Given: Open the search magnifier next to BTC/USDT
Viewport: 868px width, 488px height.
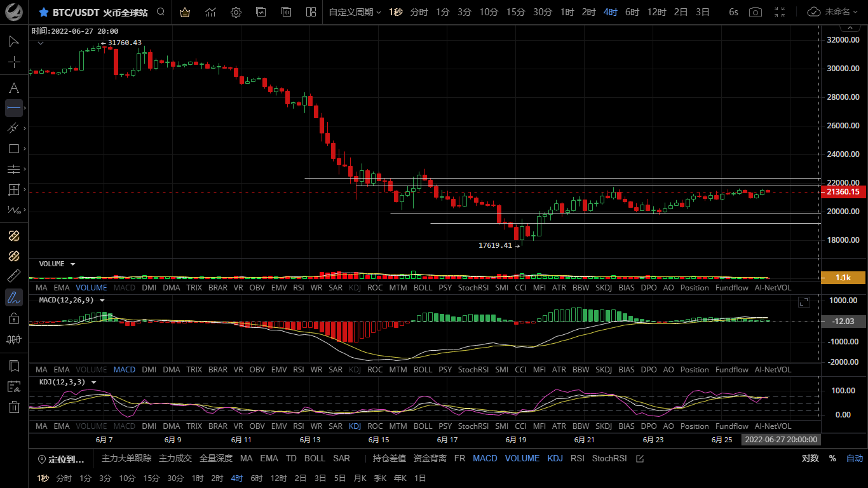Looking at the screenshot, I should pyautogui.click(x=161, y=12).
